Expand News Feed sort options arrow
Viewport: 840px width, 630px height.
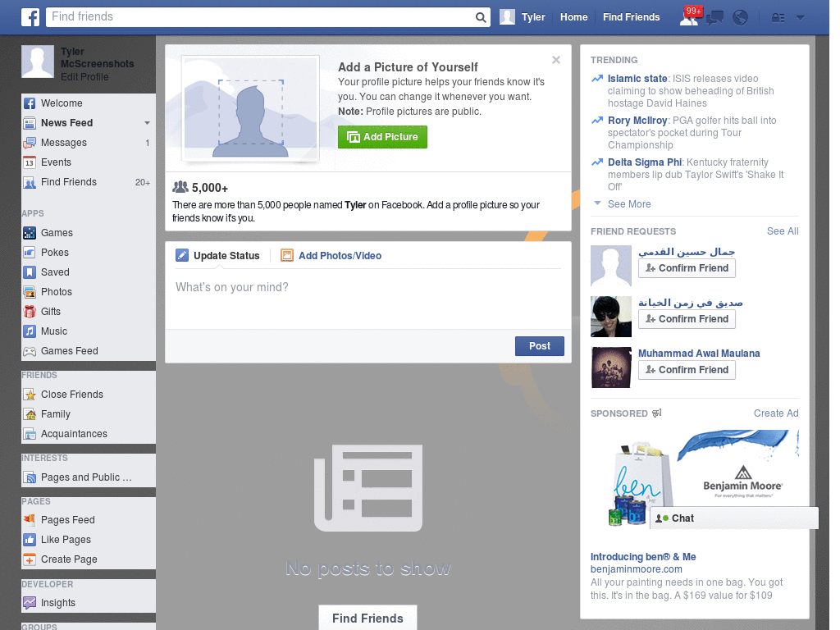[147, 123]
